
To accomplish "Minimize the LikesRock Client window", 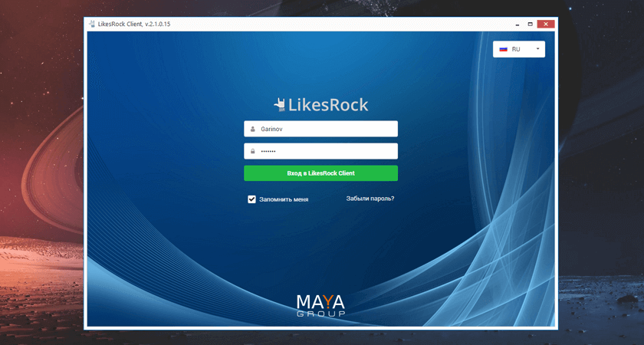I will [518, 25].
